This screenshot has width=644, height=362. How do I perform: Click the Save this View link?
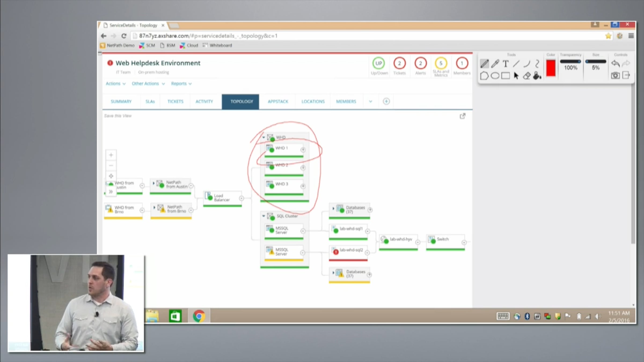[118, 116]
